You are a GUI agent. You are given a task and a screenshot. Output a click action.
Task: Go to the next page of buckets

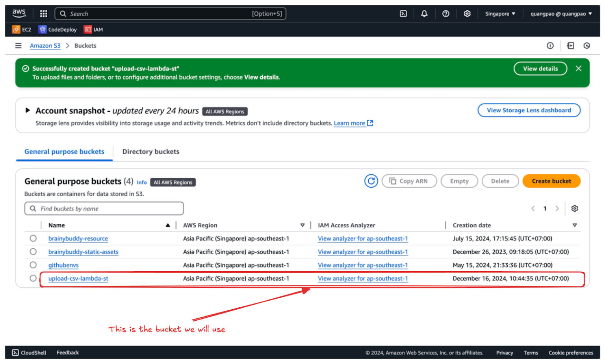tap(557, 209)
